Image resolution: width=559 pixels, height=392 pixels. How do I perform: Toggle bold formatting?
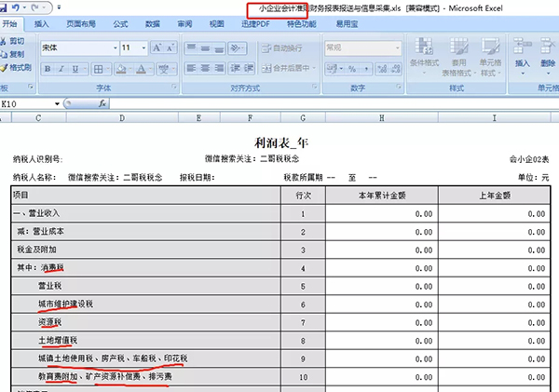(48, 69)
